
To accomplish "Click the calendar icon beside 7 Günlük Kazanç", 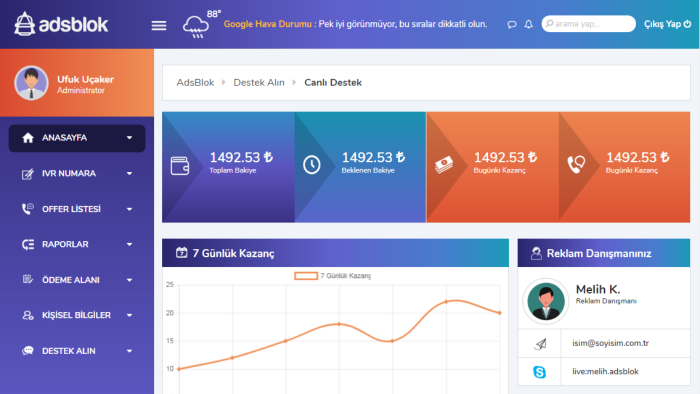I will 181,253.
